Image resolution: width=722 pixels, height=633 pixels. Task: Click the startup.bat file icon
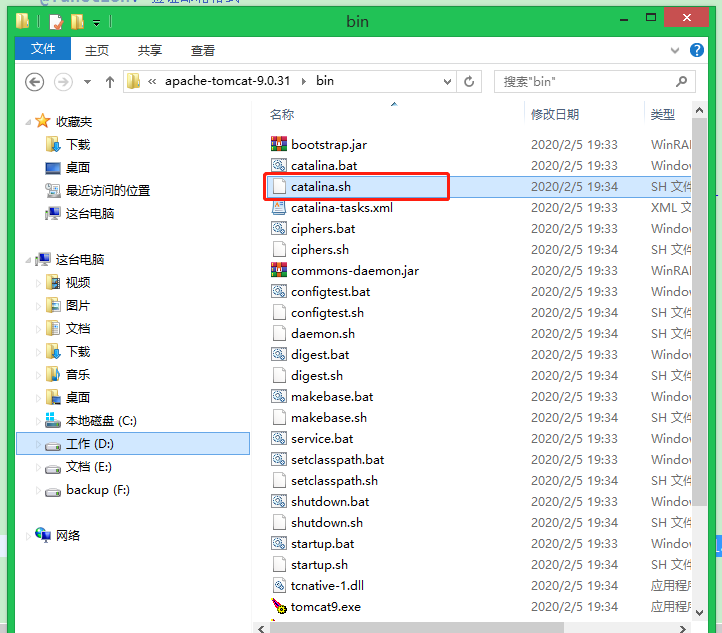coord(279,543)
